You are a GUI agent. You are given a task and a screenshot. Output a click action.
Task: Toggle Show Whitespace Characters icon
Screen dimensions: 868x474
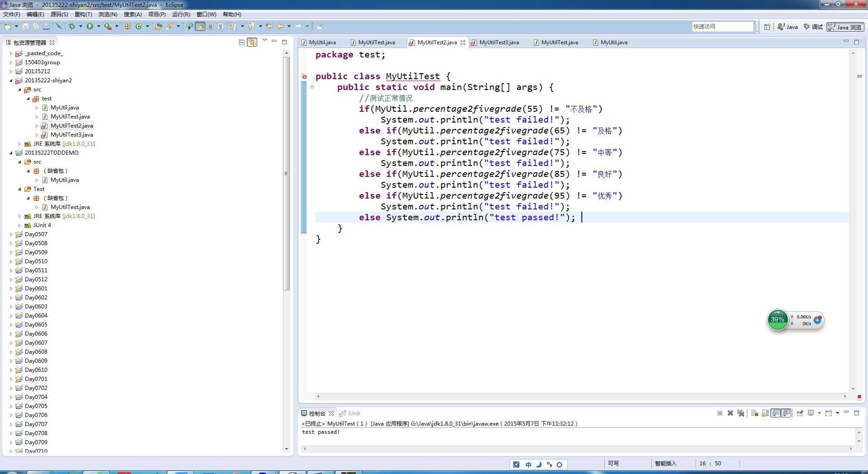pos(220,27)
